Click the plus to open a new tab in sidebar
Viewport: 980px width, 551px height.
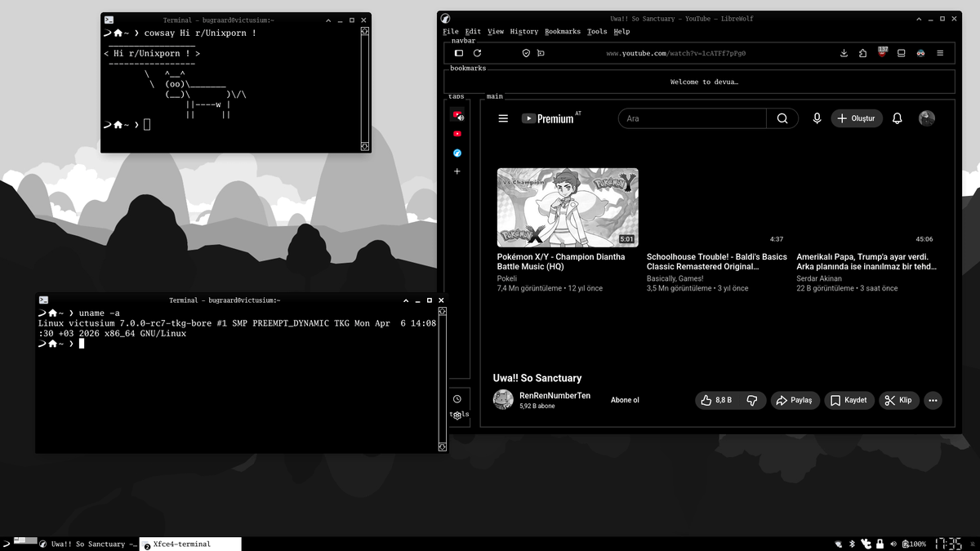pyautogui.click(x=457, y=171)
